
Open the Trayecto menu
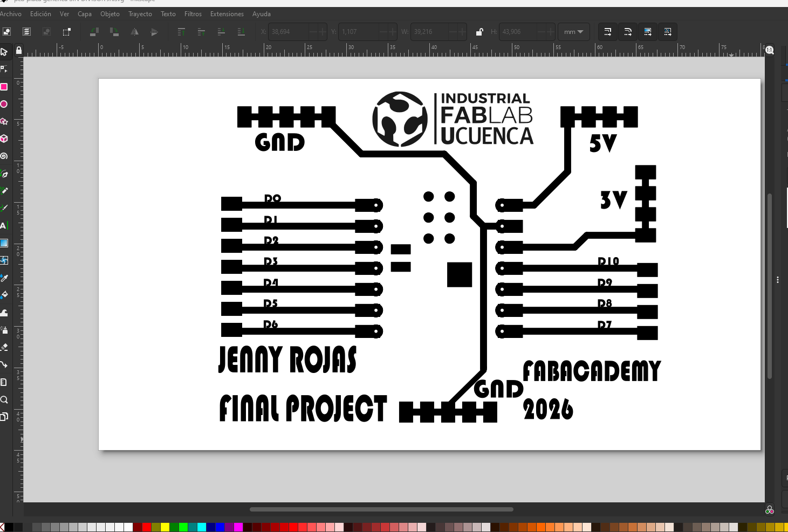tap(140, 14)
